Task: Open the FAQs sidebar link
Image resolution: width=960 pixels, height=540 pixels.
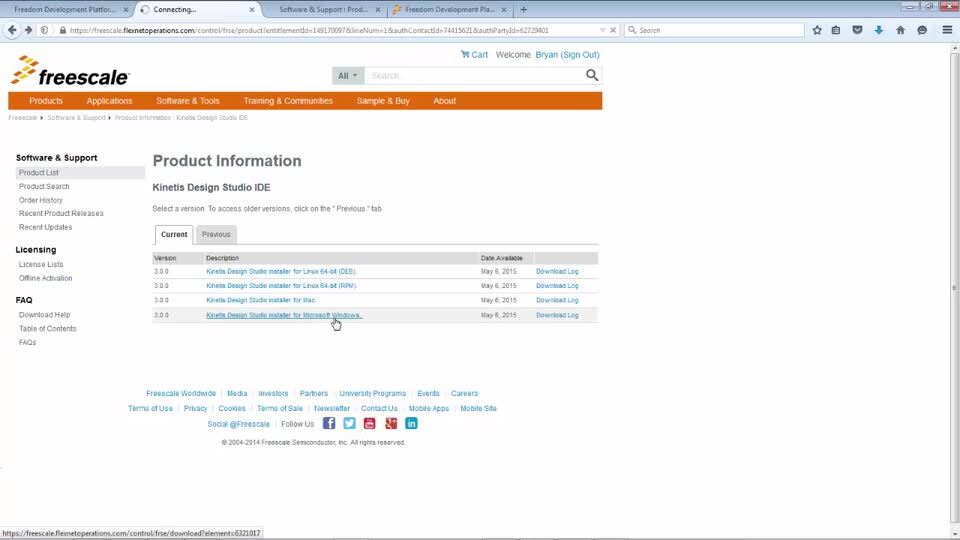Action: pos(28,342)
